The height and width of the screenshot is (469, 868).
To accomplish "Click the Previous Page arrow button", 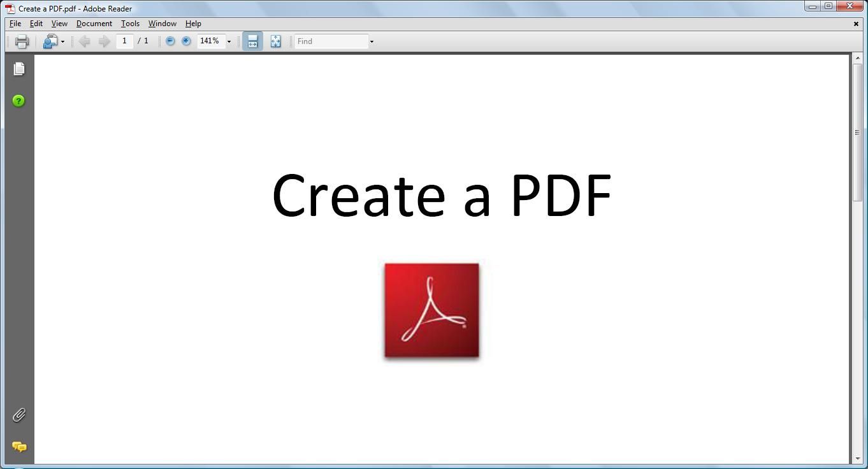I will click(x=85, y=41).
